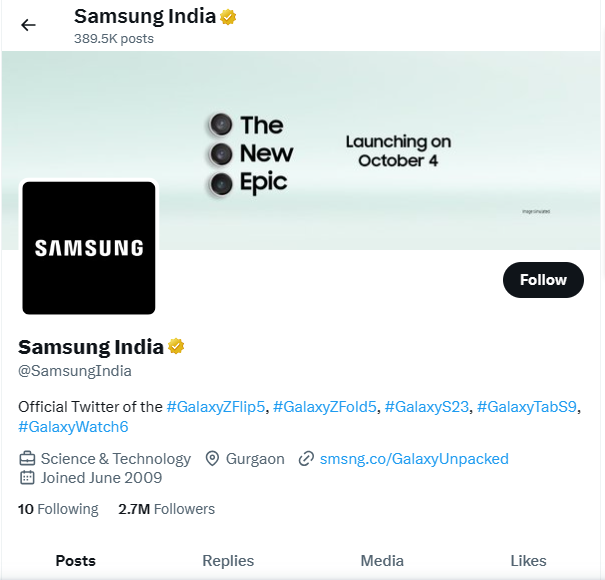
Task: Click the chain link icon
Action: point(307,459)
